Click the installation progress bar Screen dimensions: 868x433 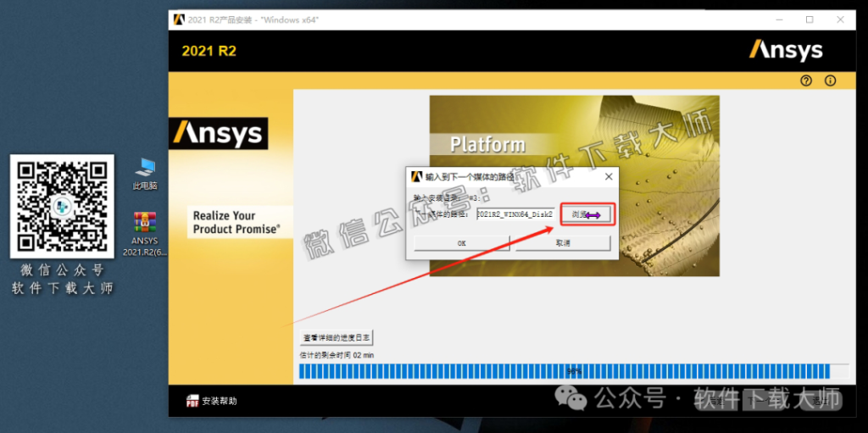click(574, 371)
